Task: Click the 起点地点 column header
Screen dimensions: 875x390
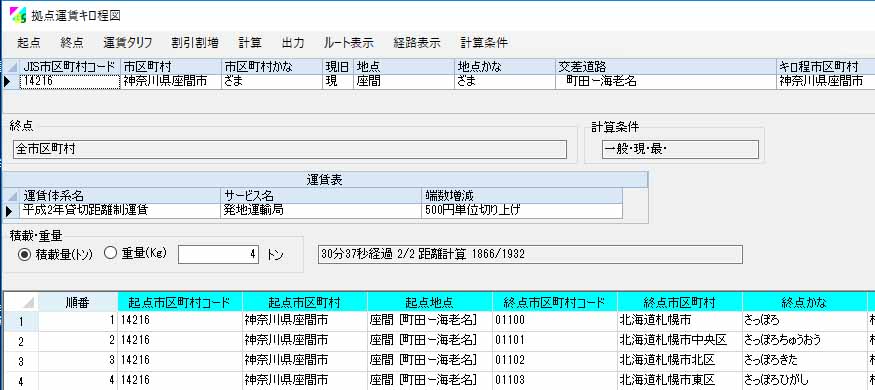Action: pyautogui.click(x=430, y=302)
